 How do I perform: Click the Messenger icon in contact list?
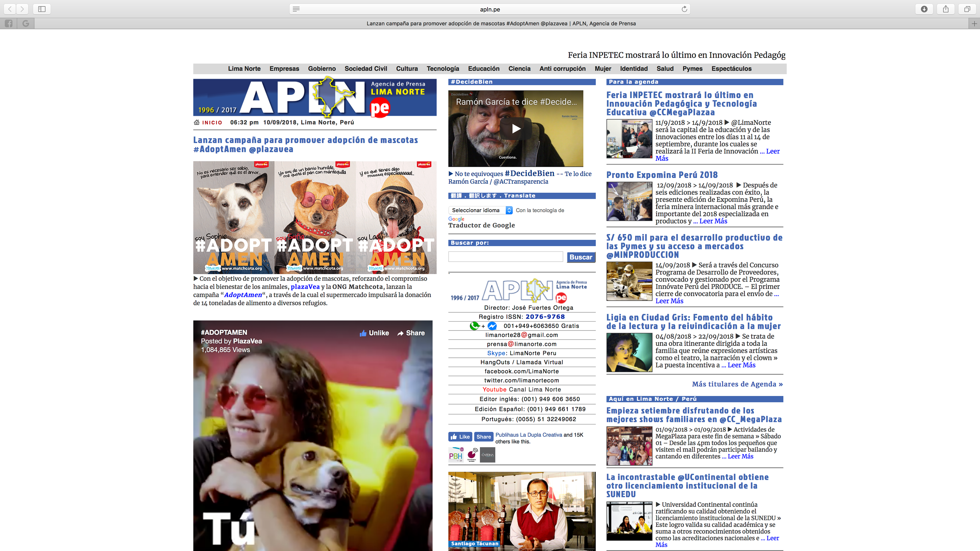point(492,326)
